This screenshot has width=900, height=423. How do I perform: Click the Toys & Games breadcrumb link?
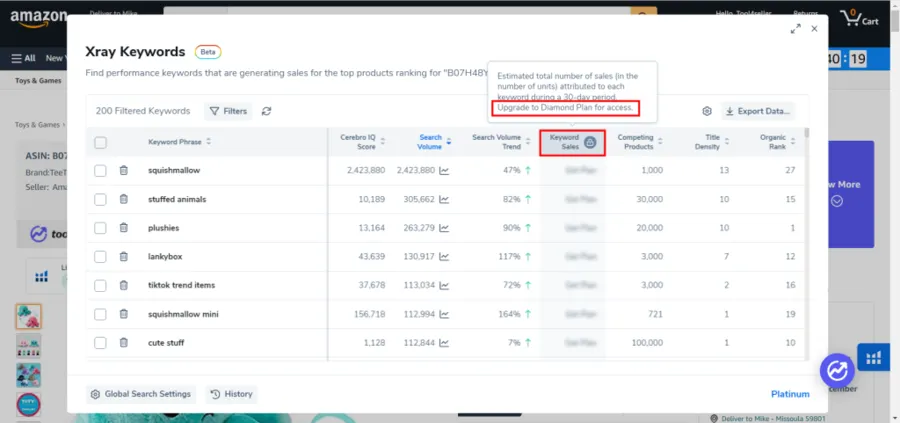point(38,124)
